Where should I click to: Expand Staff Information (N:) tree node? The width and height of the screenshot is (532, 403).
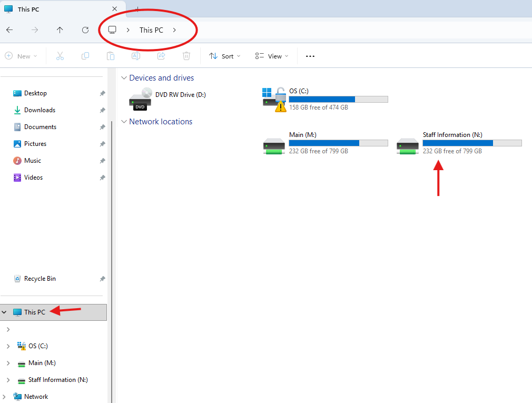(x=8, y=380)
